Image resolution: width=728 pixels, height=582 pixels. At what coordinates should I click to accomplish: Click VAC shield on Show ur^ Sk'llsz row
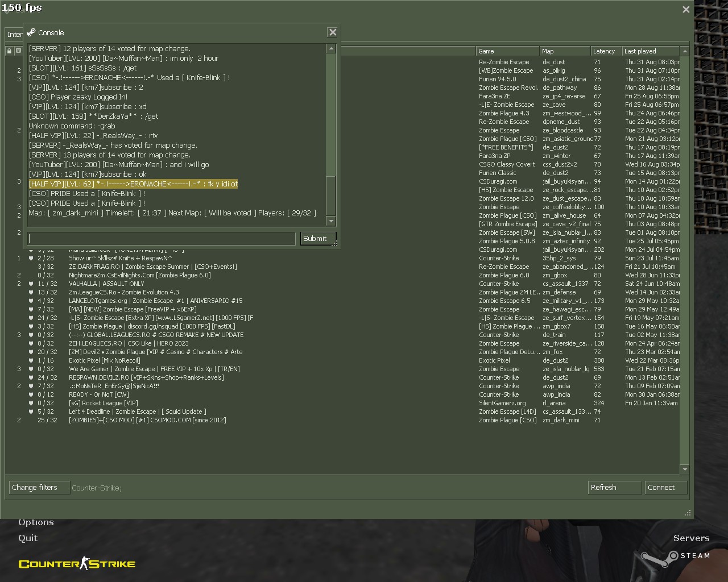[x=31, y=258]
